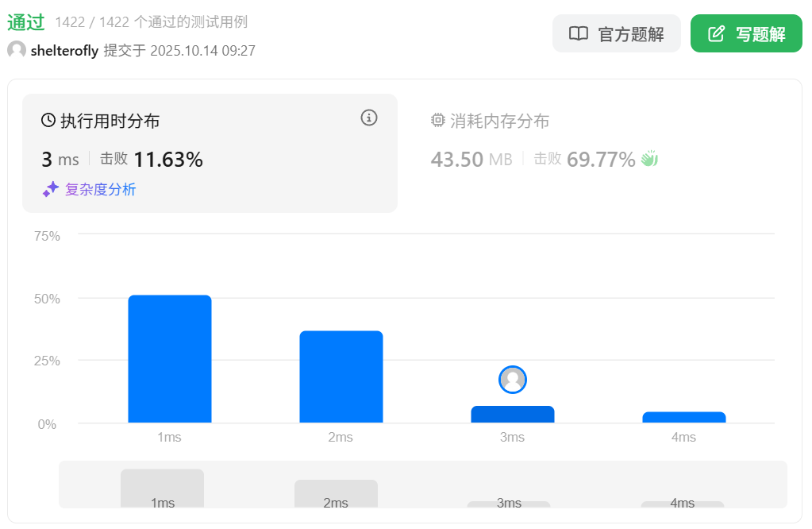Click the user avatar beside shelterofly
Screen dimensions: 812x529
(17, 51)
